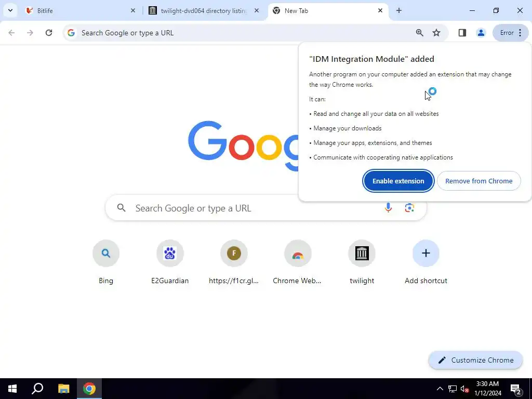
Task: Open the notification center icon
Action: point(516,389)
